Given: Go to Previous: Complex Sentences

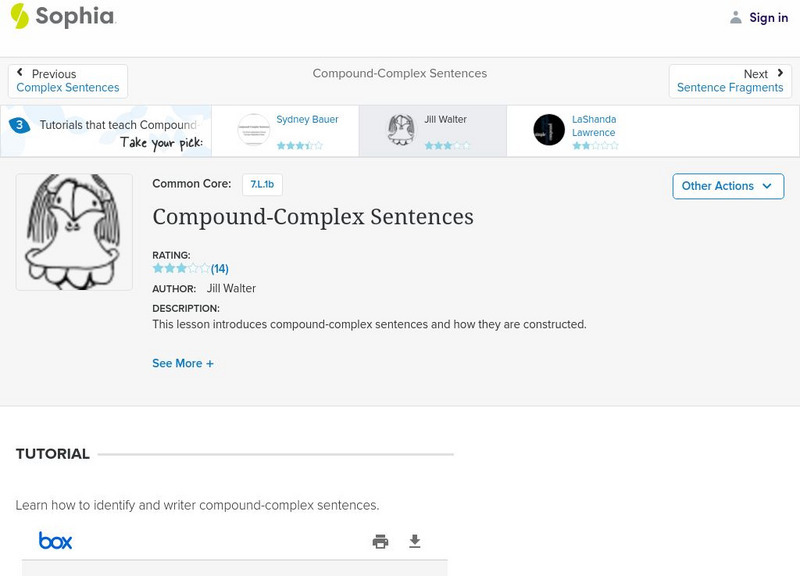Looking at the screenshot, I should pos(68,81).
